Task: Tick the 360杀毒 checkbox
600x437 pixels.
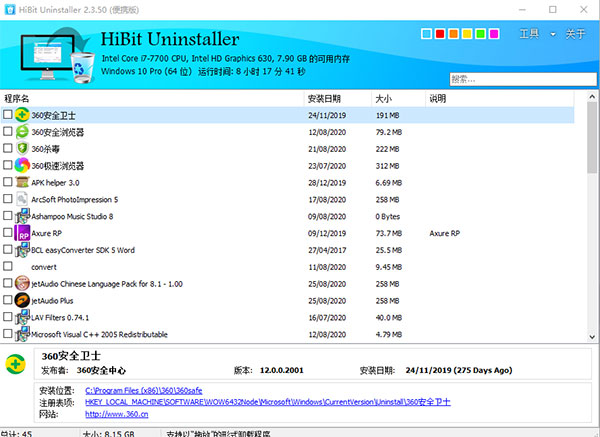Action: pyautogui.click(x=8, y=148)
